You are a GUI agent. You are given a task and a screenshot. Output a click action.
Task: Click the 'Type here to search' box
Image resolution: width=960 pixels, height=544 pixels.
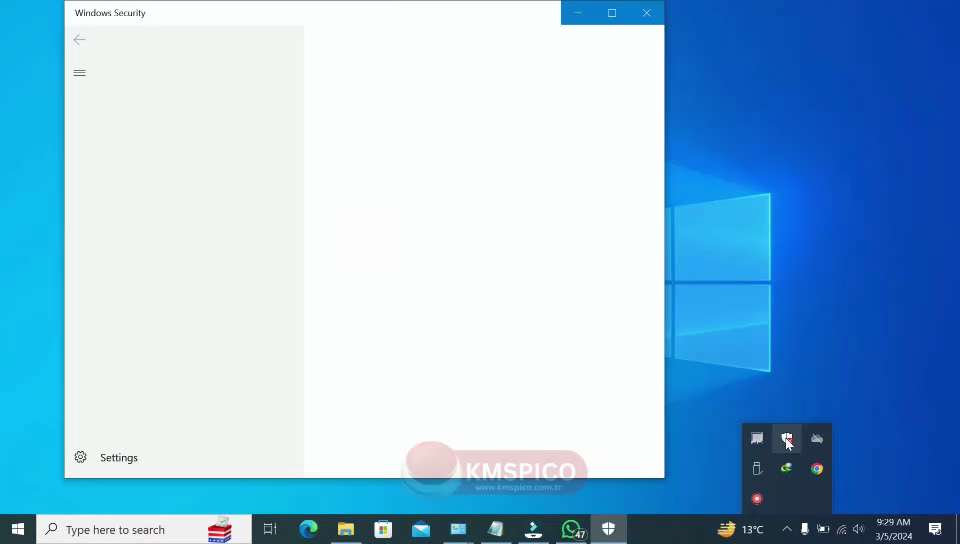144,529
